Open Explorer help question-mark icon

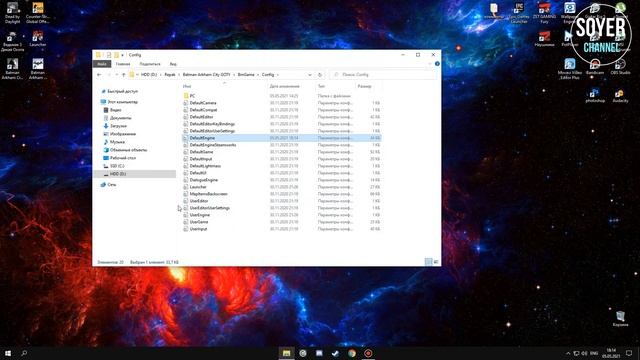point(437,64)
